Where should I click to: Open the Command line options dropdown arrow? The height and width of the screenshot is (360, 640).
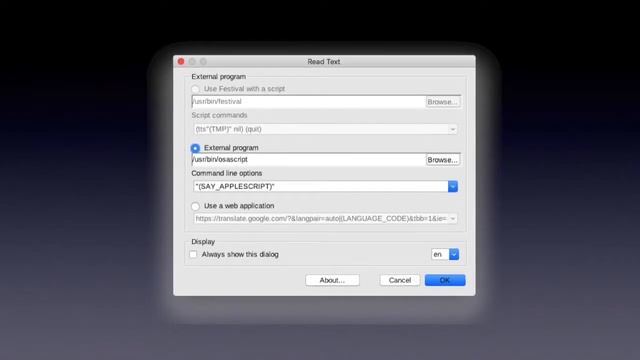pyautogui.click(x=453, y=187)
